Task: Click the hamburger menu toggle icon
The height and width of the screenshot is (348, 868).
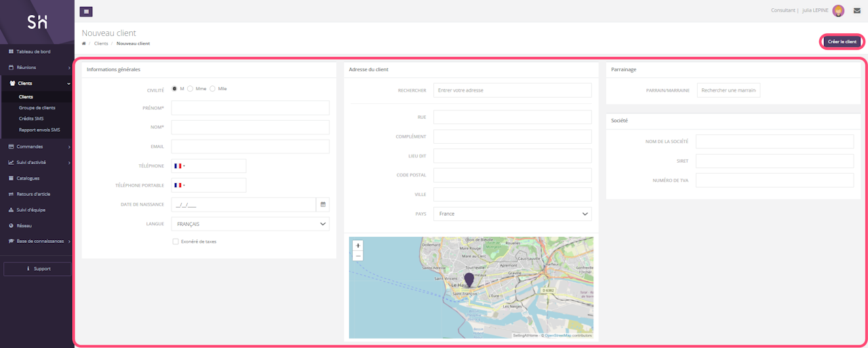Action: [86, 11]
